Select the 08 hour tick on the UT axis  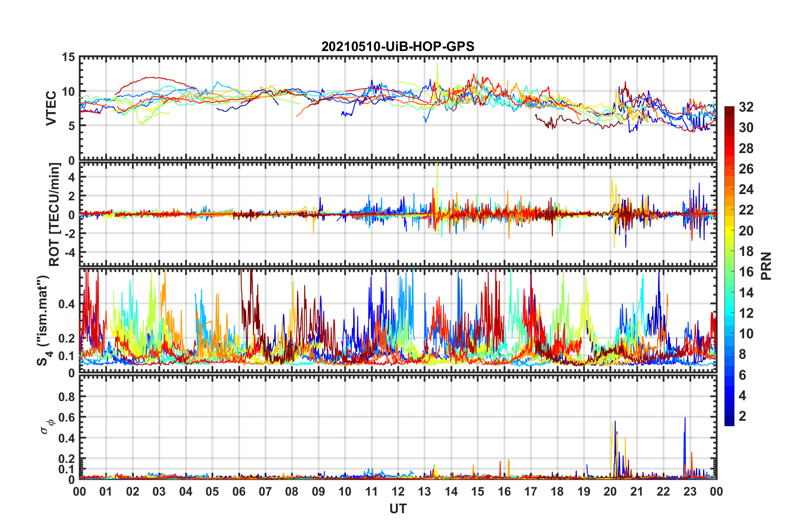point(292,491)
